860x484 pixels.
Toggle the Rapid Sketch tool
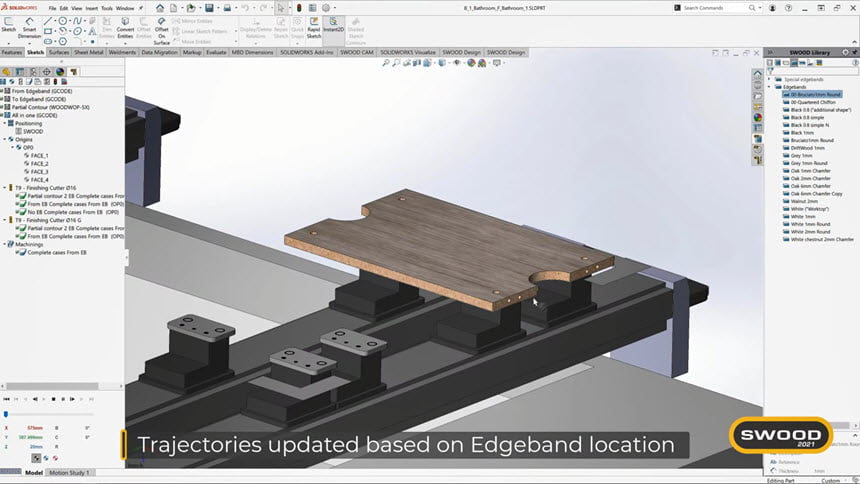click(x=314, y=28)
